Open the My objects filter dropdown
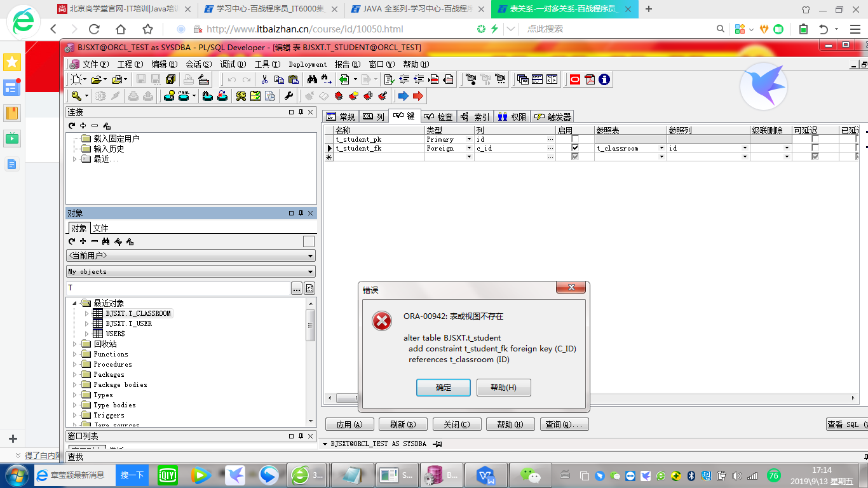 tap(191, 271)
